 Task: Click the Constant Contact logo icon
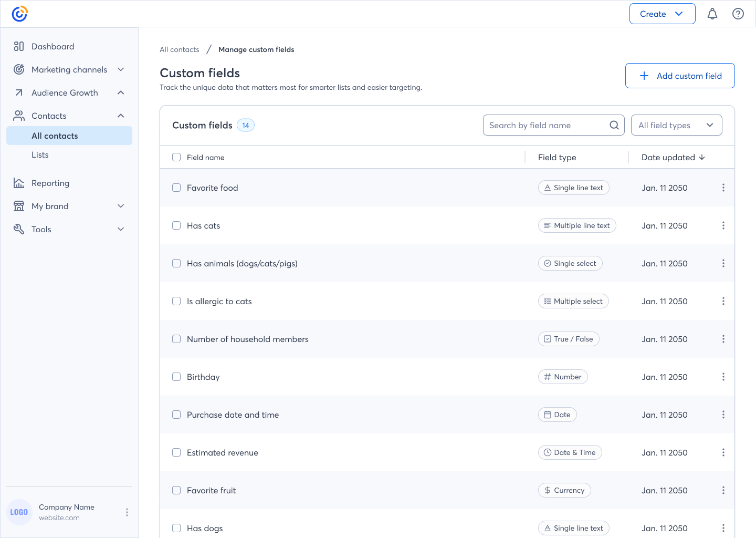click(x=19, y=14)
